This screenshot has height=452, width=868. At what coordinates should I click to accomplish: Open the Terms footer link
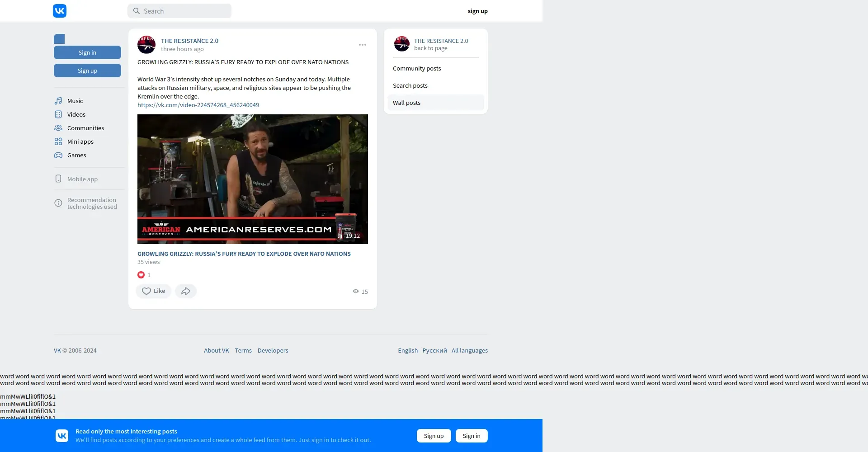coord(243,350)
